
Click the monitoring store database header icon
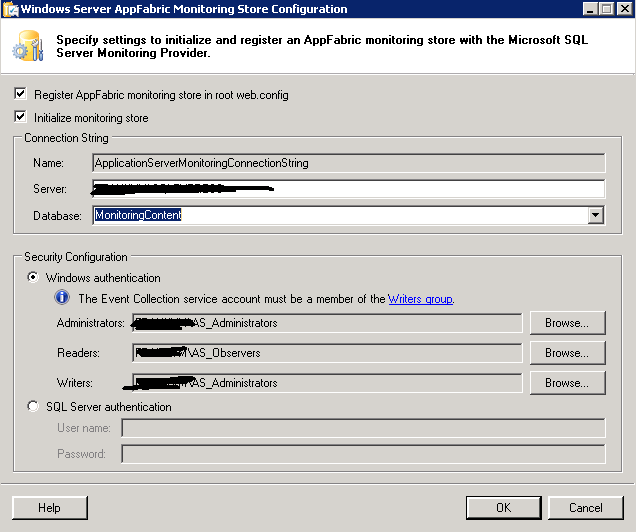click(28, 46)
